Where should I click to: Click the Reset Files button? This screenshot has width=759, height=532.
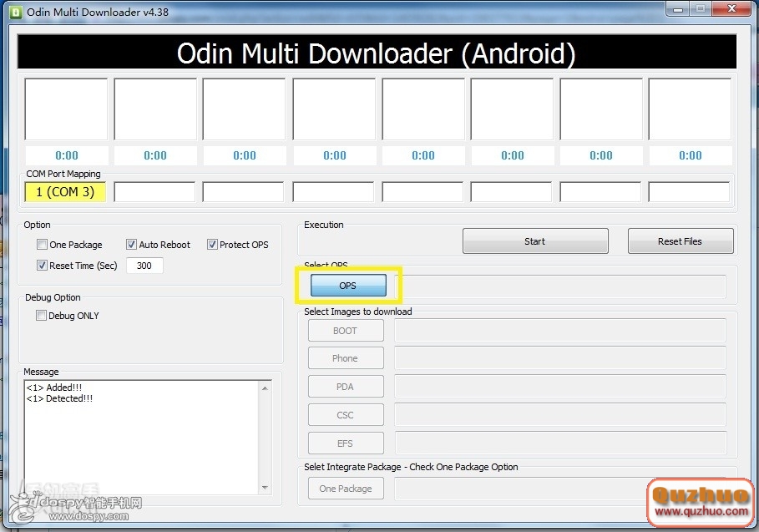tap(681, 241)
